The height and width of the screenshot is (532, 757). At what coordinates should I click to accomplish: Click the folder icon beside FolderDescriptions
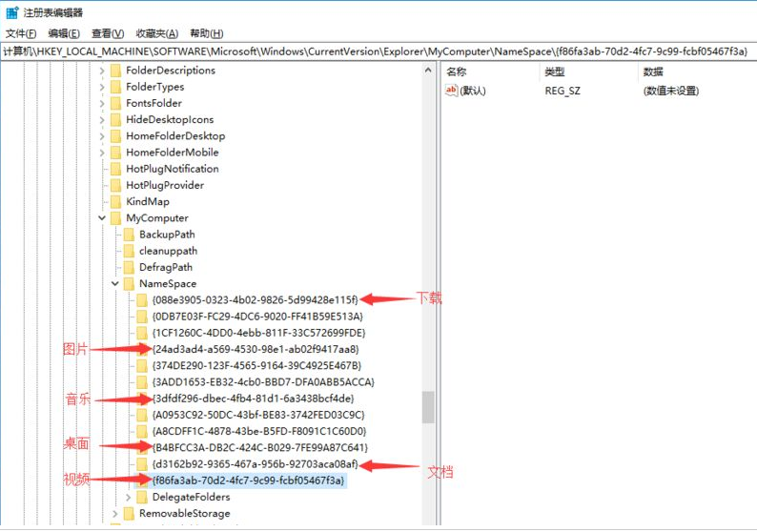coord(115,71)
